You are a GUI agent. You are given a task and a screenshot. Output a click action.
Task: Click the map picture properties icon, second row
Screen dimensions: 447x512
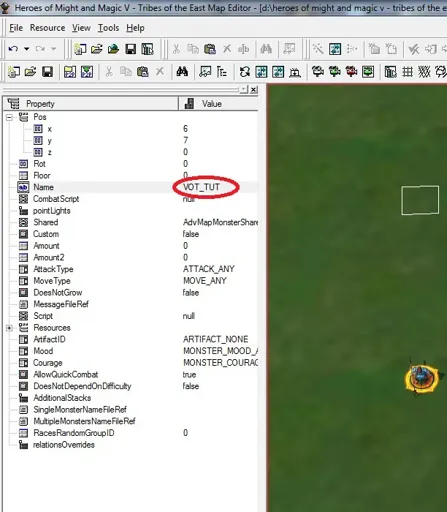tap(205, 72)
